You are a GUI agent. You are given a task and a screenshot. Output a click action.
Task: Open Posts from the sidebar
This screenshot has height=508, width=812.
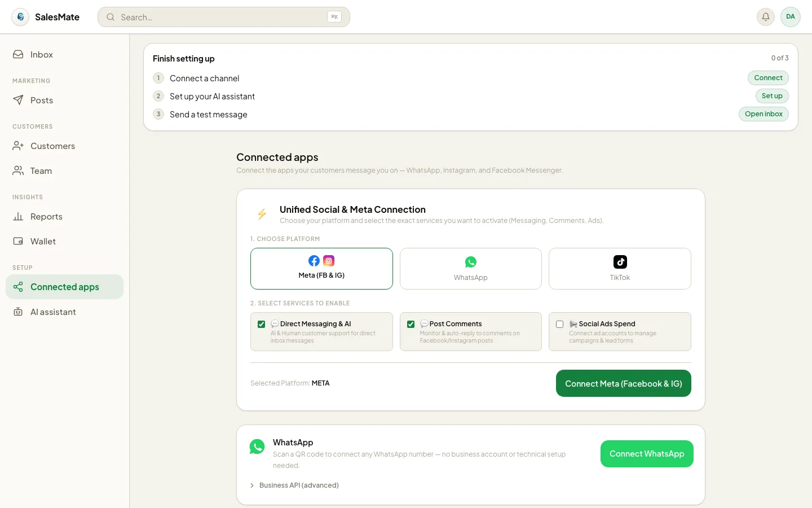pyautogui.click(x=64, y=100)
